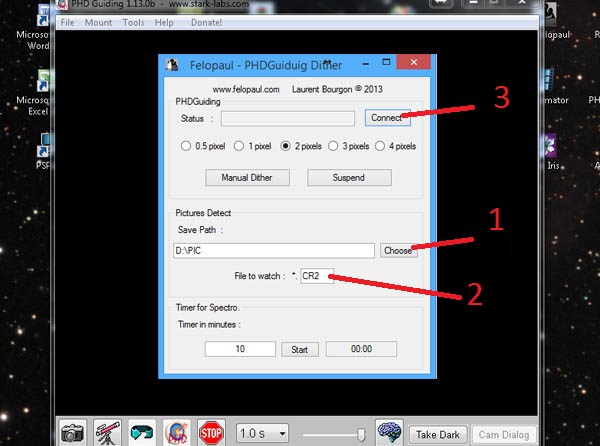Maximize the Felopaul dither dialog
The image size is (600, 446).
[x=386, y=62]
